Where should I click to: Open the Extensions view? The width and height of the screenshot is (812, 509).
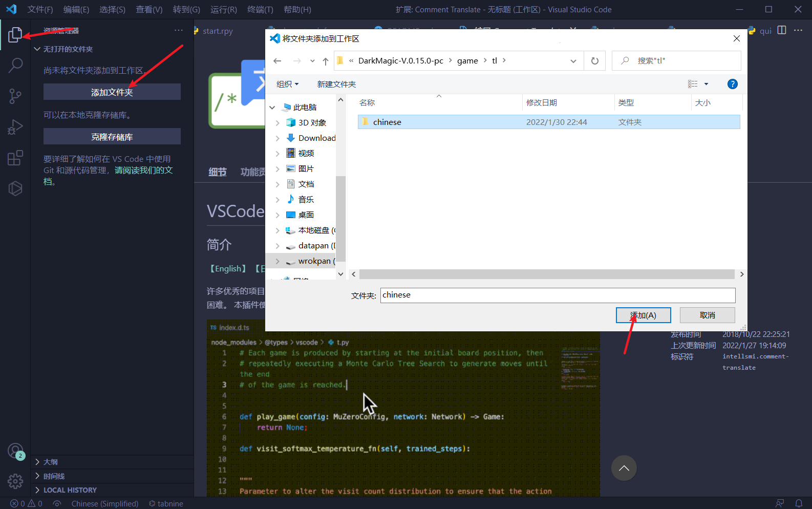(15, 158)
